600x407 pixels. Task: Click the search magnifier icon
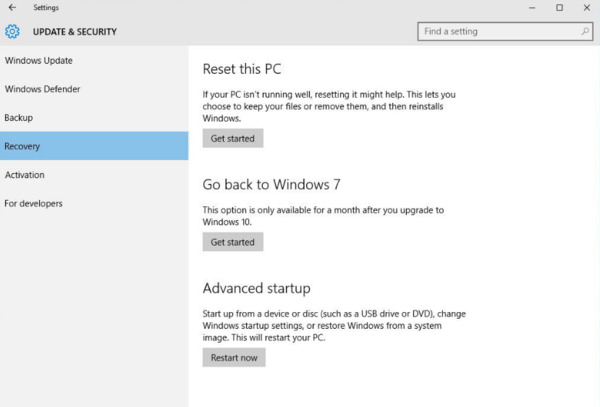click(585, 31)
